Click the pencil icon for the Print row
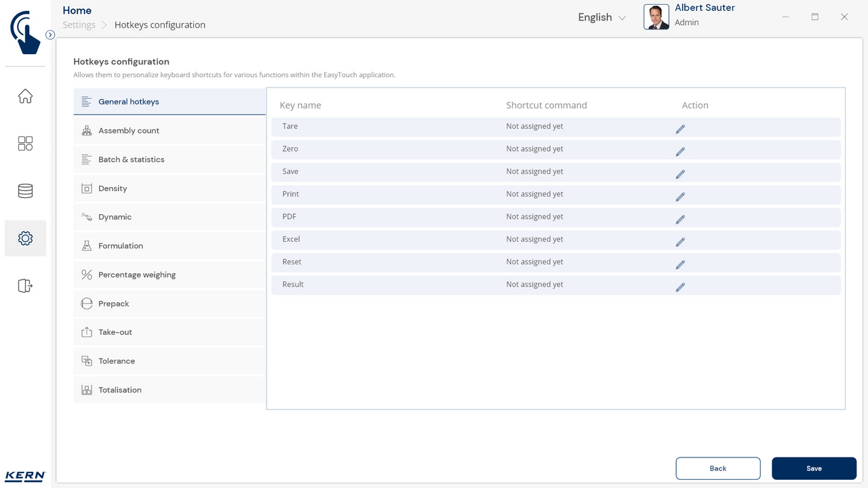 pos(680,197)
